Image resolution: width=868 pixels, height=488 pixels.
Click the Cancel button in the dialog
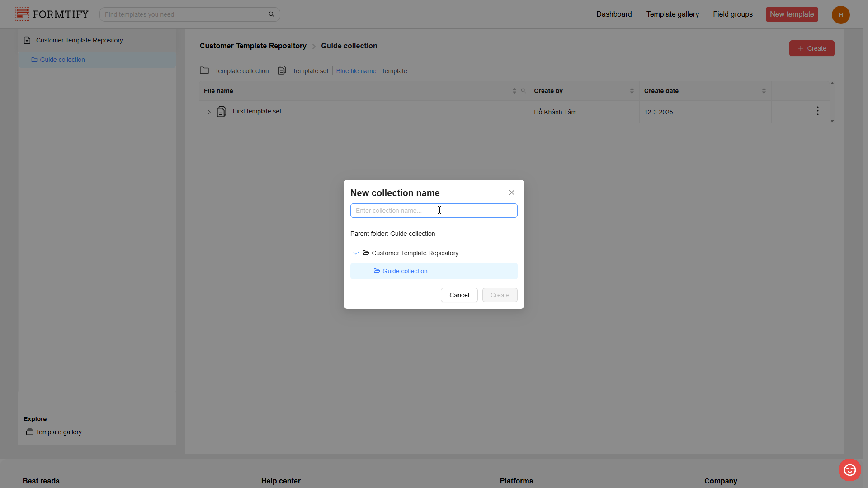point(459,295)
